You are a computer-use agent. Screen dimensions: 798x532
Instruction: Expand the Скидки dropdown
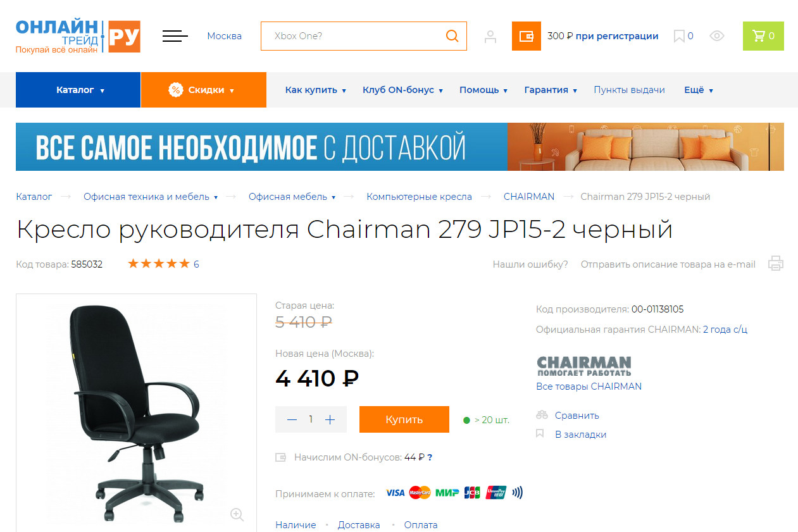pos(204,90)
